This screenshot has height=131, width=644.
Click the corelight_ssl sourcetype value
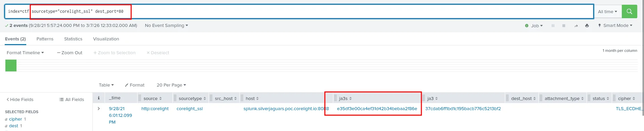point(190,109)
